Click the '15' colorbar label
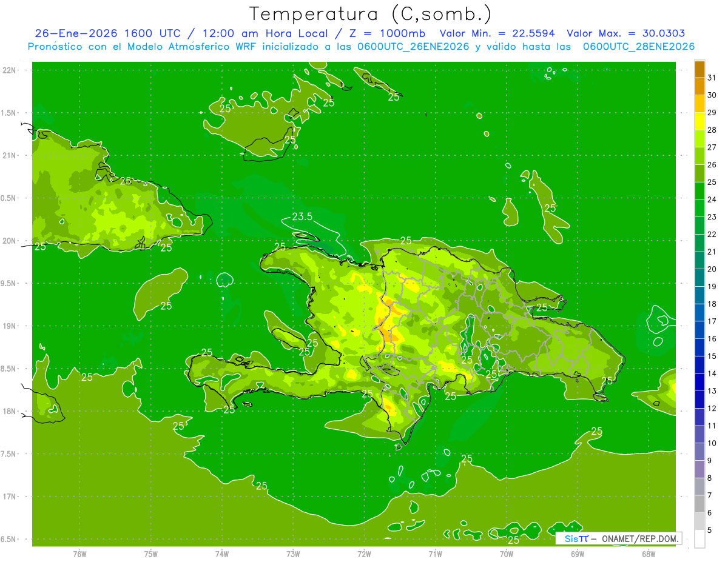The image size is (728, 562). tap(712, 356)
